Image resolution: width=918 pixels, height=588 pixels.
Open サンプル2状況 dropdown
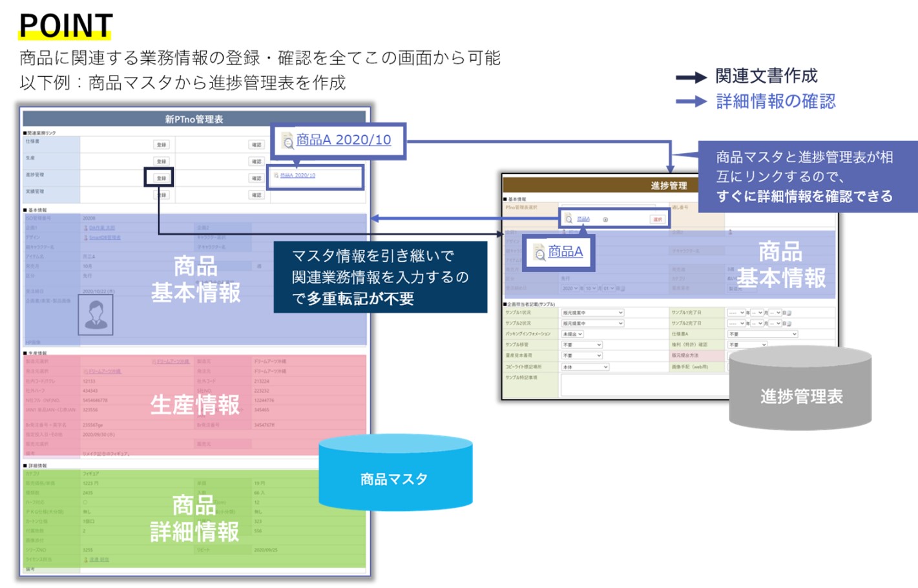(x=592, y=323)
